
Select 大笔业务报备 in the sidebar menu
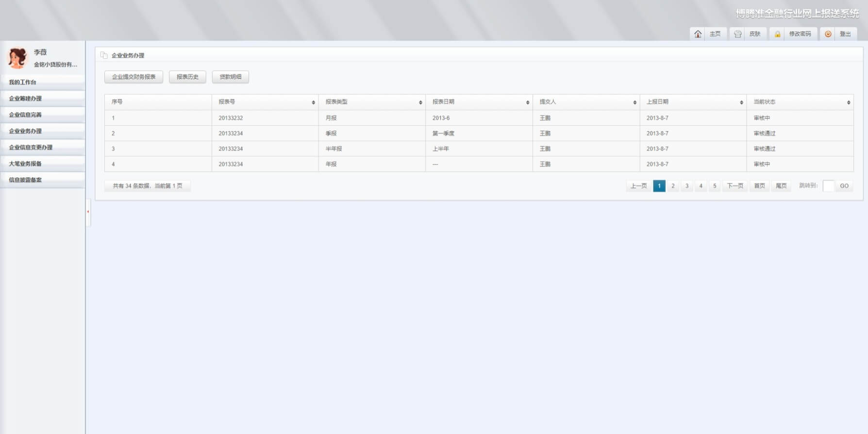coord(25,164)
